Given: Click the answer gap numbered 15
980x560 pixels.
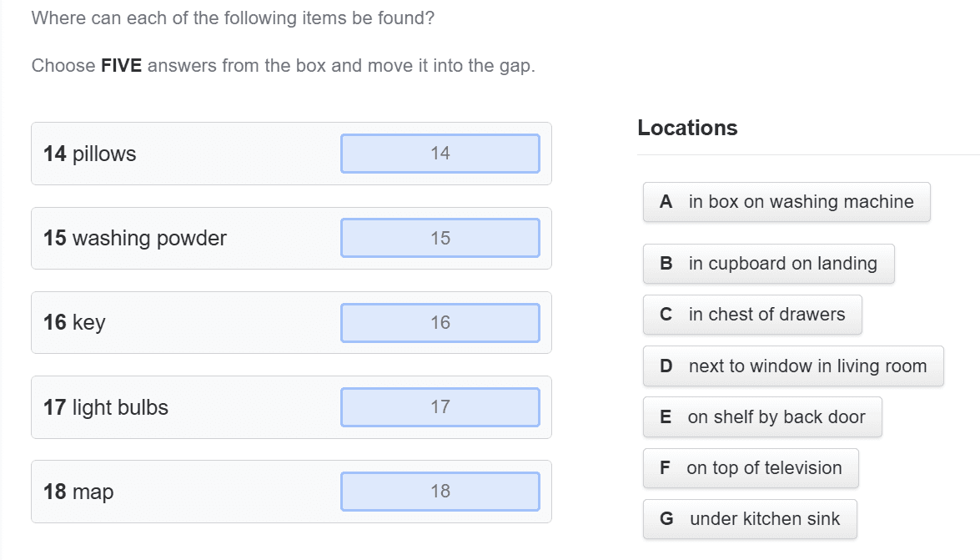Looking at the screenshot, I should 440,239.
